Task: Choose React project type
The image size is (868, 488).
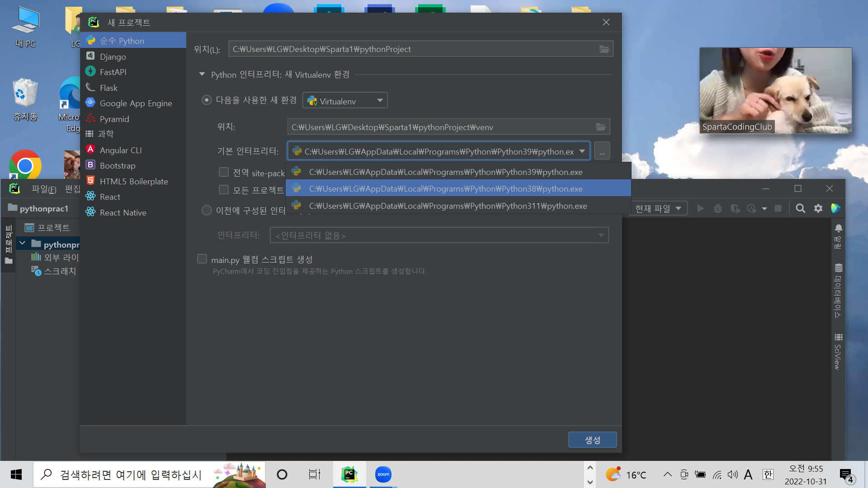Action: click(x=133, y=197)
